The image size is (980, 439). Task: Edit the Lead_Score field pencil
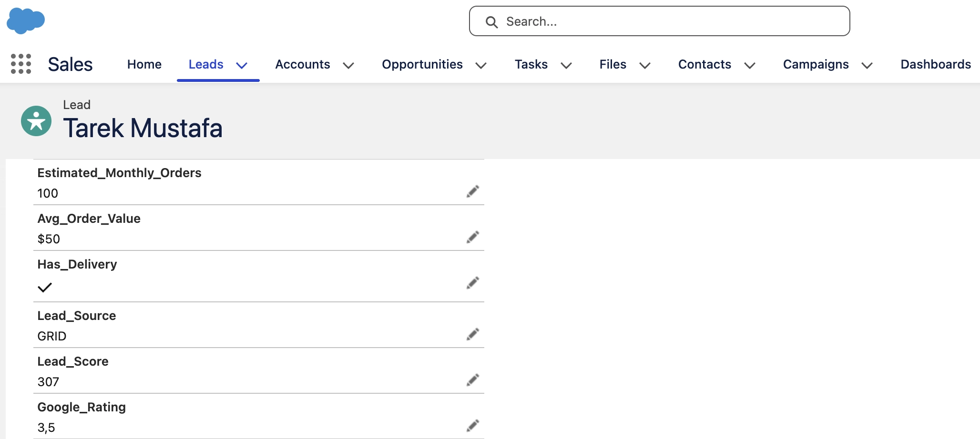pos(472,380)
